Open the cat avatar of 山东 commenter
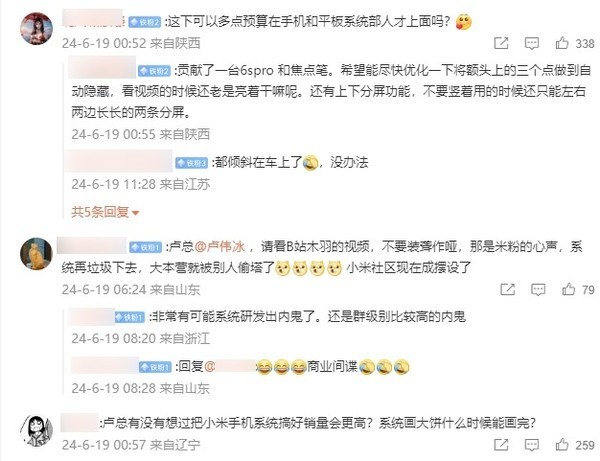 36,254
